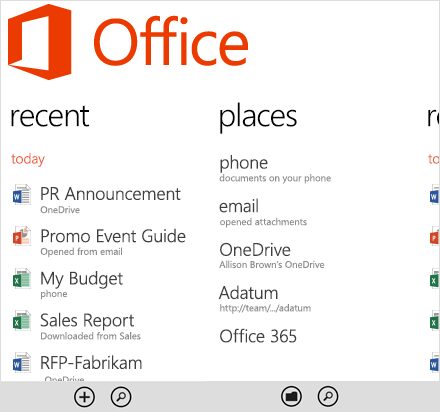Open the folder icon under places
Viewport: 440px width, 412px height.
[292, 397]
